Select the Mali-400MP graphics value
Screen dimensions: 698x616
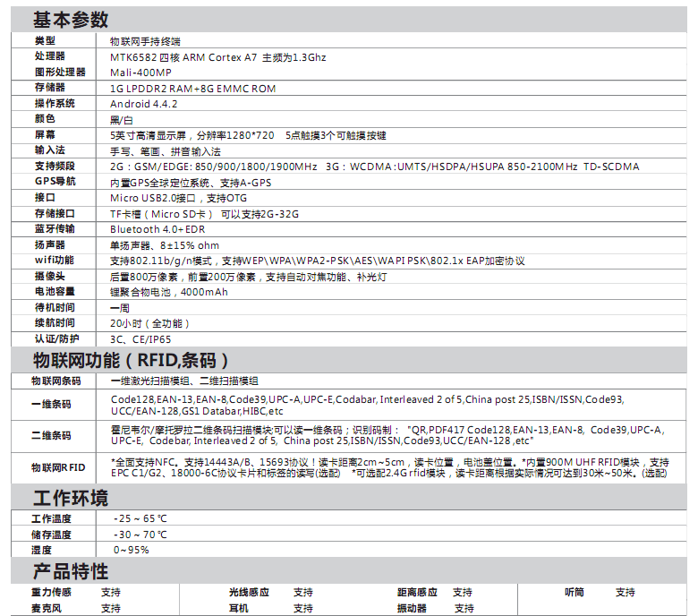140,73
